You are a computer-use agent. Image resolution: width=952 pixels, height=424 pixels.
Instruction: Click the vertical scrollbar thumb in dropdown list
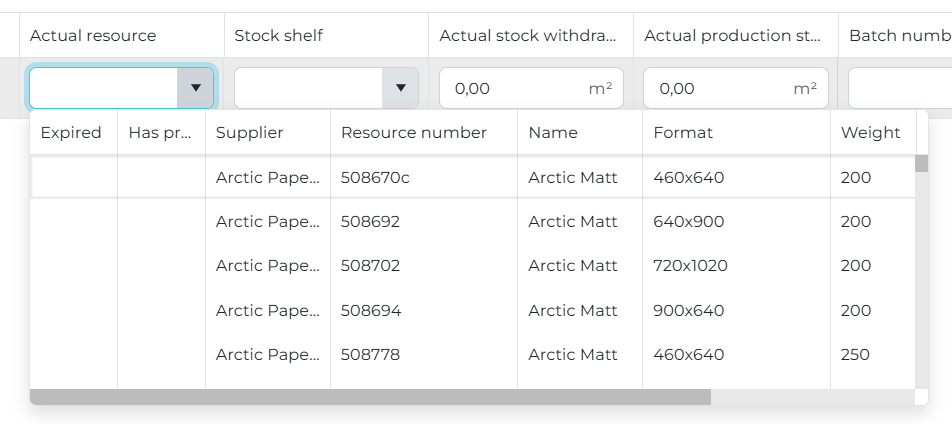pyautogui.click(x=921, y=164)
